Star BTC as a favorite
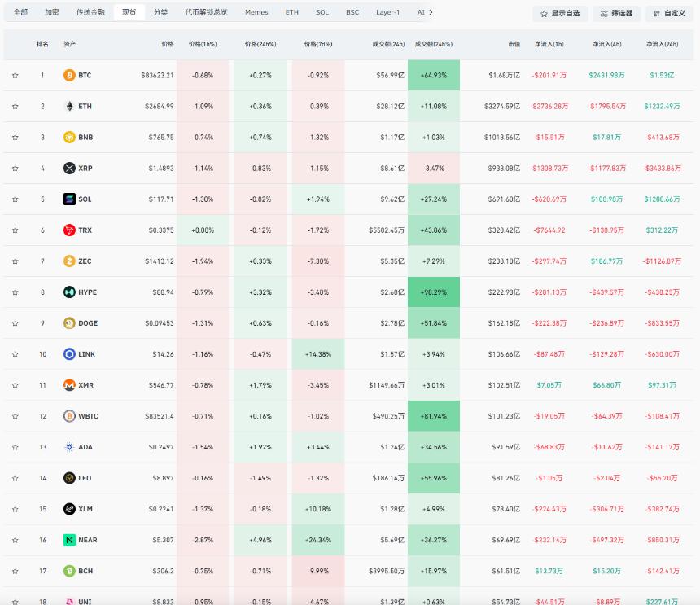 15,75
